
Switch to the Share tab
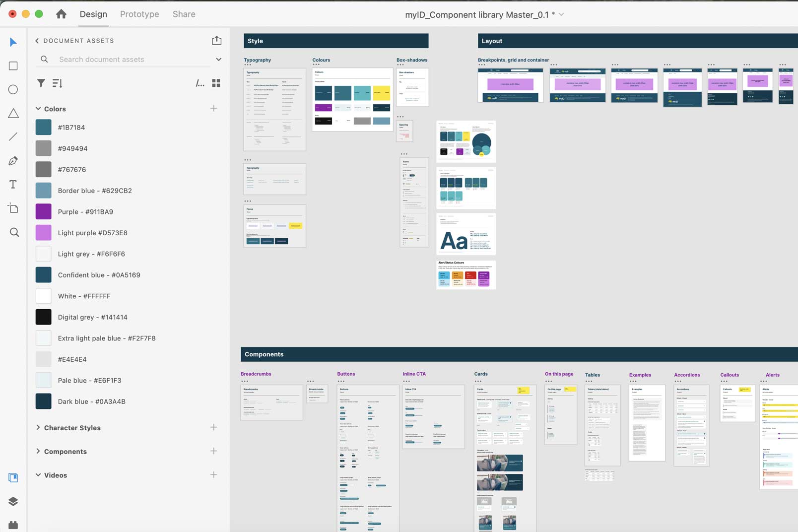[183, 14]
